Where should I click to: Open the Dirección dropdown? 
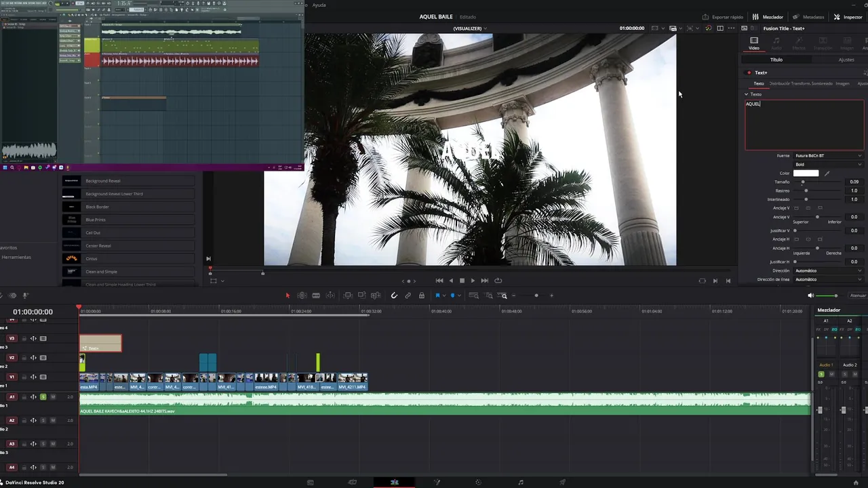pos(828,270)
